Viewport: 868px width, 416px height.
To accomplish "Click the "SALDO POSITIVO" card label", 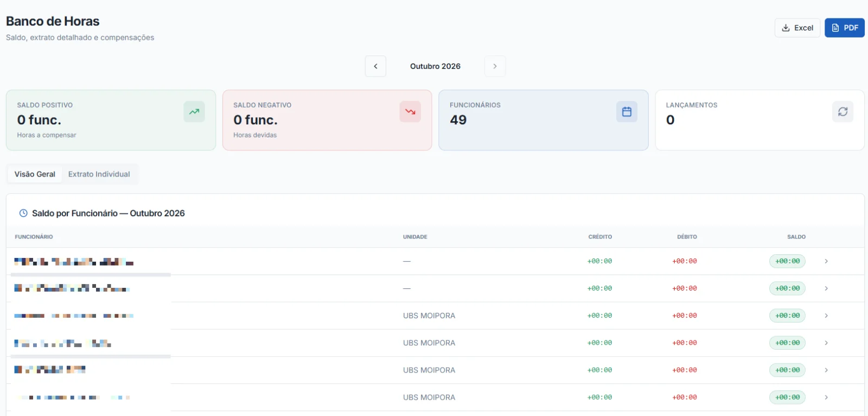I will 45,105.
